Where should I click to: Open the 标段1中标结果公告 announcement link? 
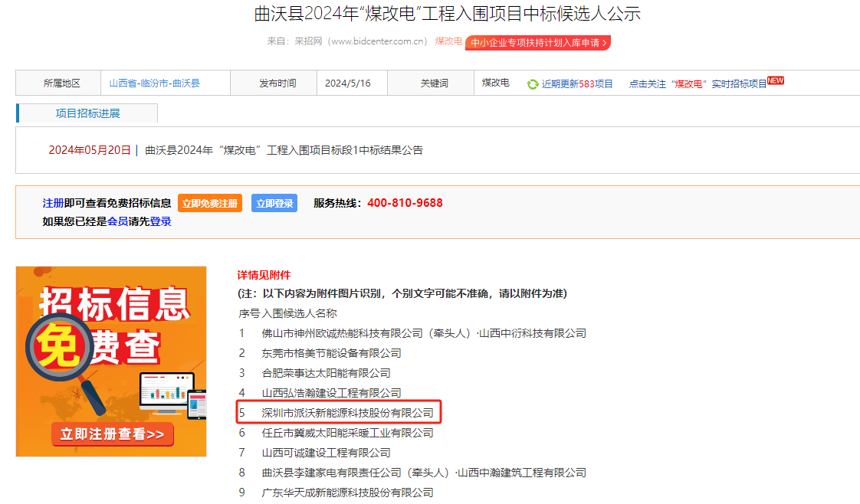[284, 150]
